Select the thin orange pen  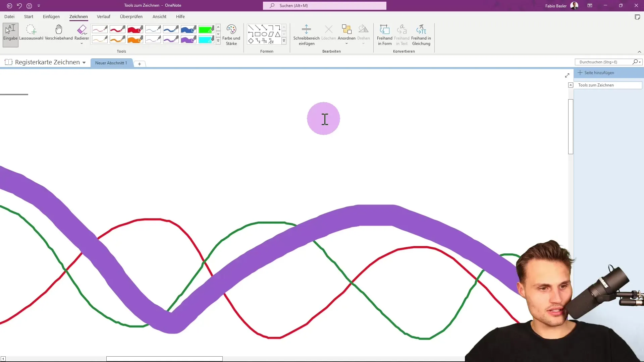(x=100, y=40)
